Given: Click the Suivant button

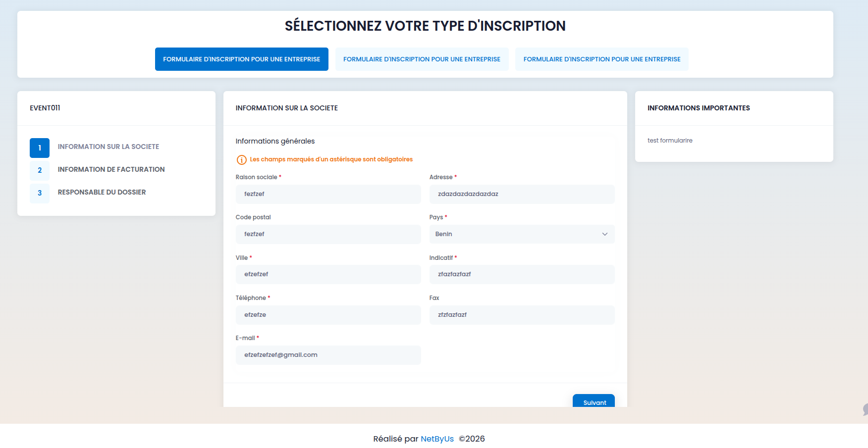Looking at the screenshot, I should pos(594,401).
